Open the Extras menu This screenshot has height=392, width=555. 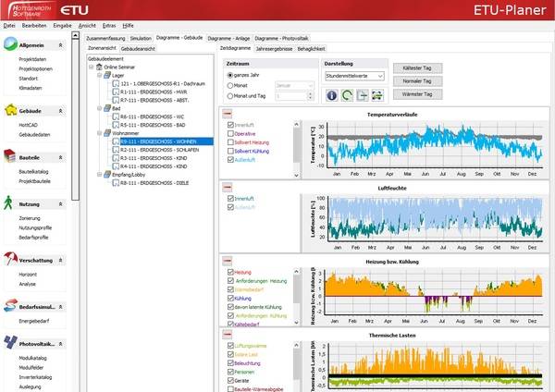(110, 25)
